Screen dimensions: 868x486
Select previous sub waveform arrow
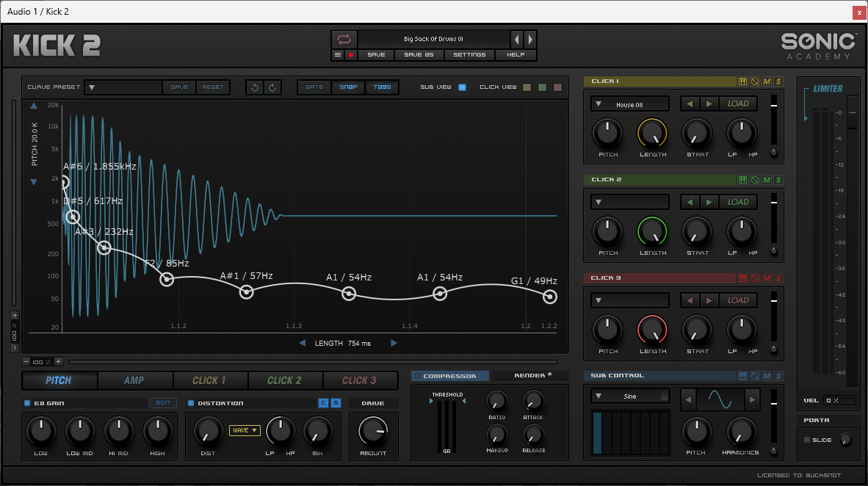688,399
